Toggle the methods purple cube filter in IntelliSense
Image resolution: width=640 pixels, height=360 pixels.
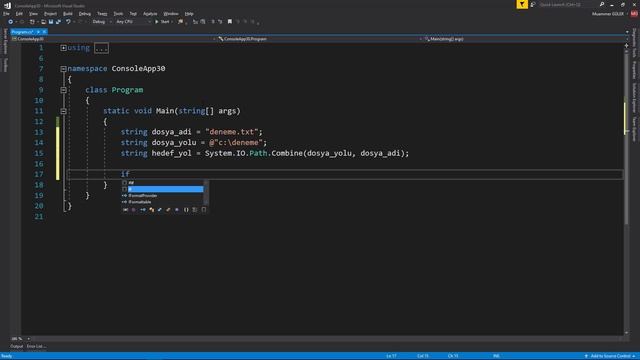click(177, 210)
